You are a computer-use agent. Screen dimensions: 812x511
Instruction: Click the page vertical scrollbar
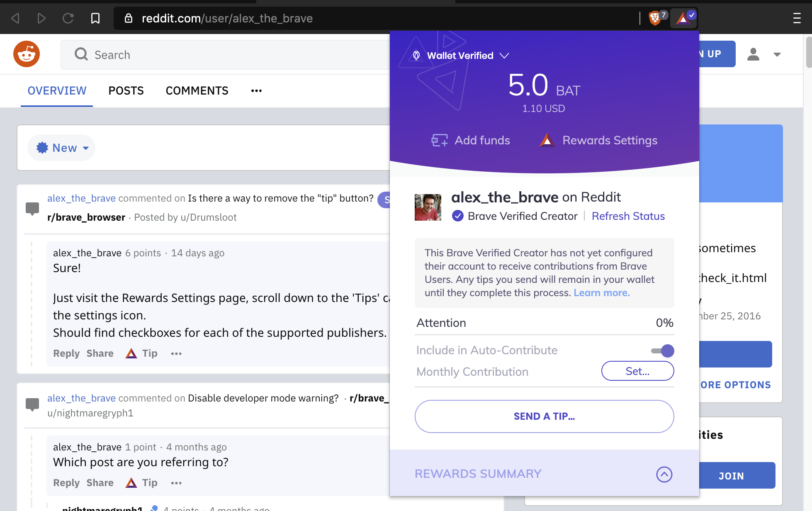coord(808,52)
